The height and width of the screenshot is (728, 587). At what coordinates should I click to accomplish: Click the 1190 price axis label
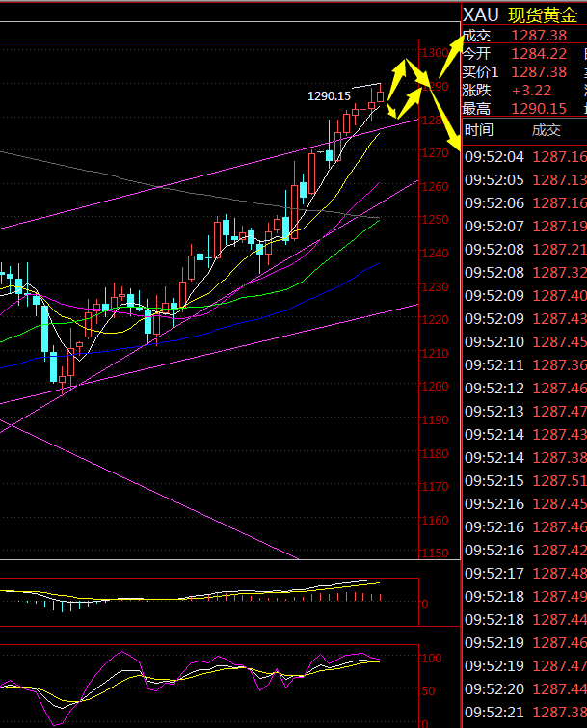[435, 420]
